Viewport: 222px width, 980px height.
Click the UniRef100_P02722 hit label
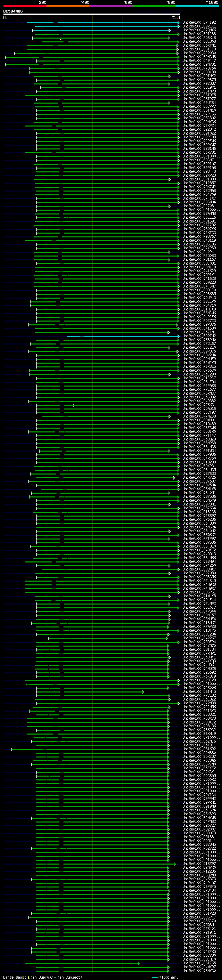(199, 848)
